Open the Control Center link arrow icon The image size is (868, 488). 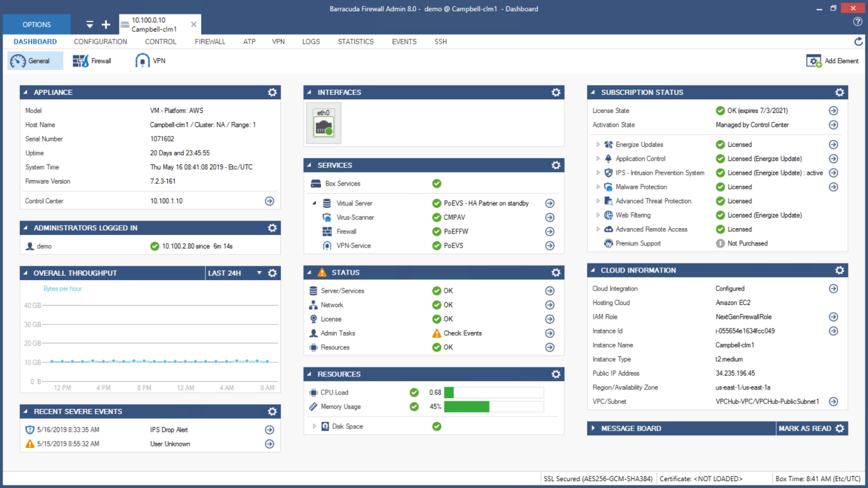tap(270, 201)
